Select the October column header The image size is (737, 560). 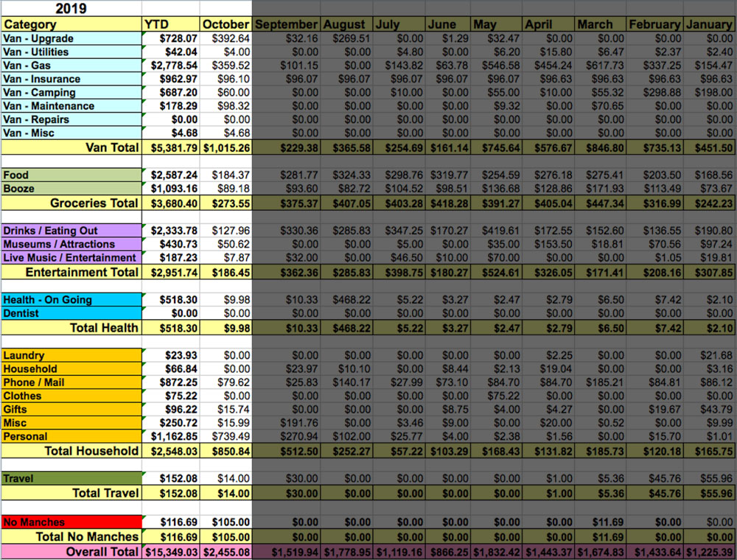pos(226,24)
